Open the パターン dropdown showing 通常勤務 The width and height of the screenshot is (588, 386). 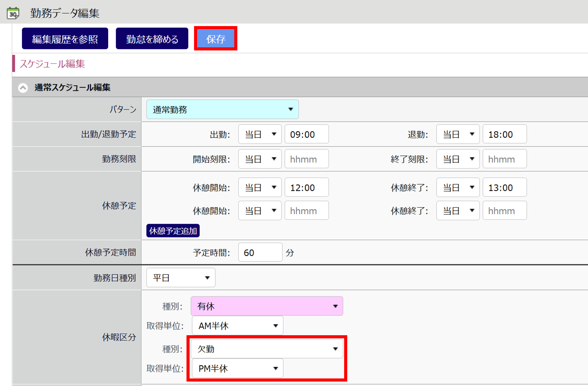pyautogui.click(x=222, y=109)
